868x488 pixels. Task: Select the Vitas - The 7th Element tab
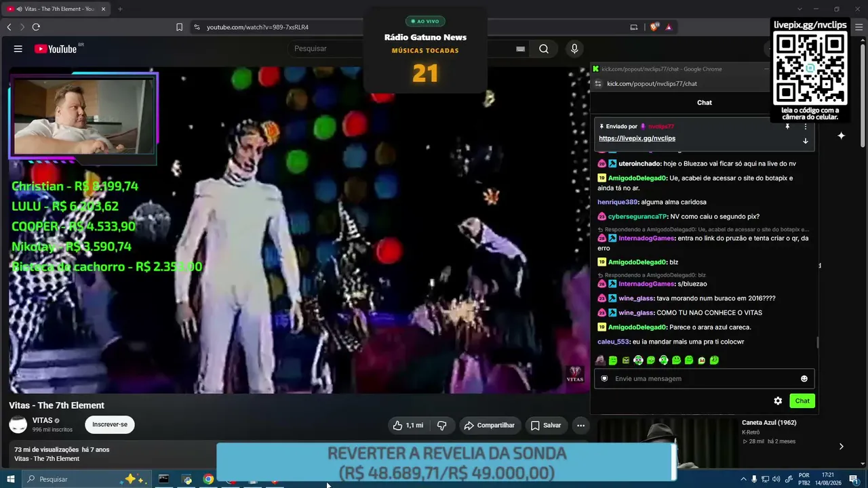click(57, 9)
